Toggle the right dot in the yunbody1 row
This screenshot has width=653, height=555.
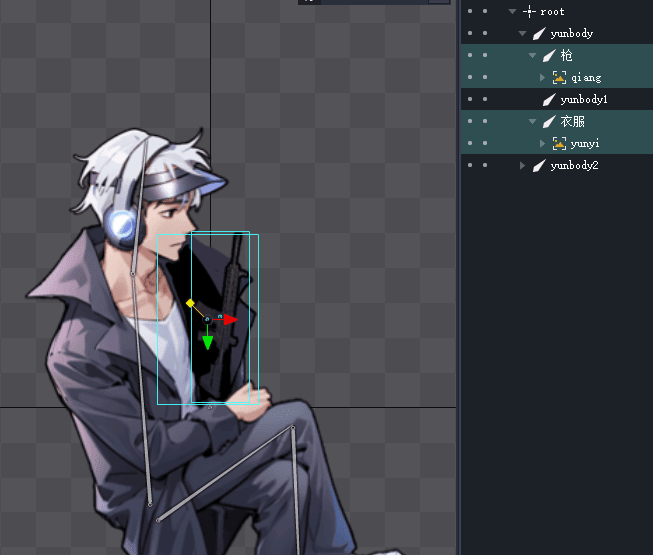click(485, 100)
